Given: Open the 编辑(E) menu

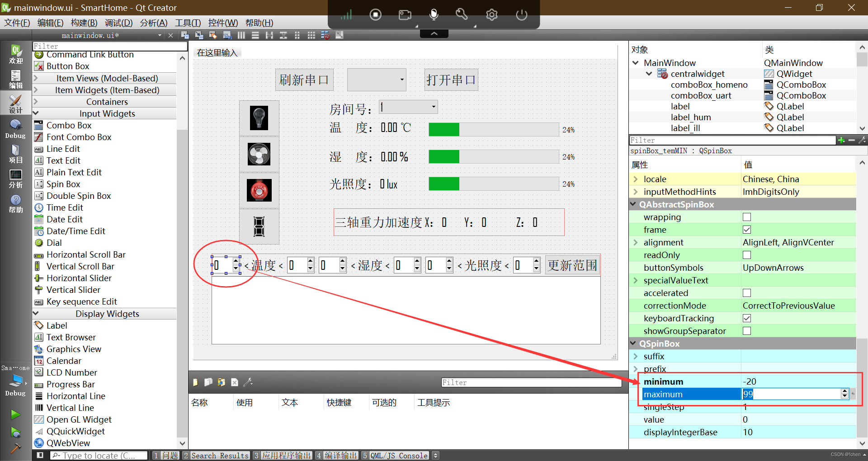Looking at the screenshot, I should tap(50, 23).
